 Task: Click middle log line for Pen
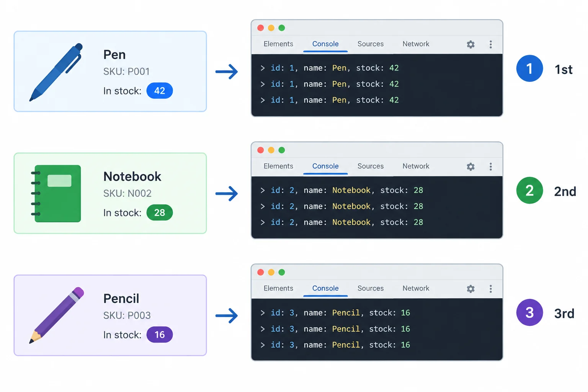click(x=329, y=84)
